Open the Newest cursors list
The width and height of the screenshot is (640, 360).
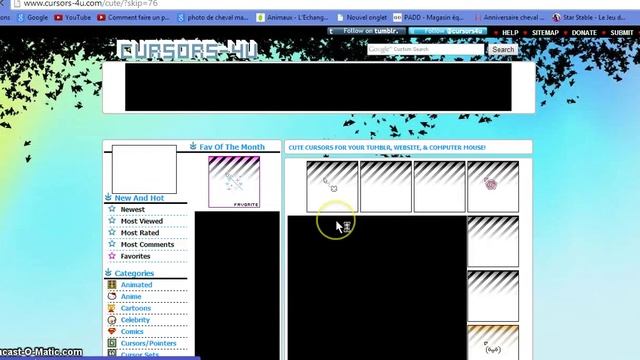pyautogui.click(x=133, y=209)
